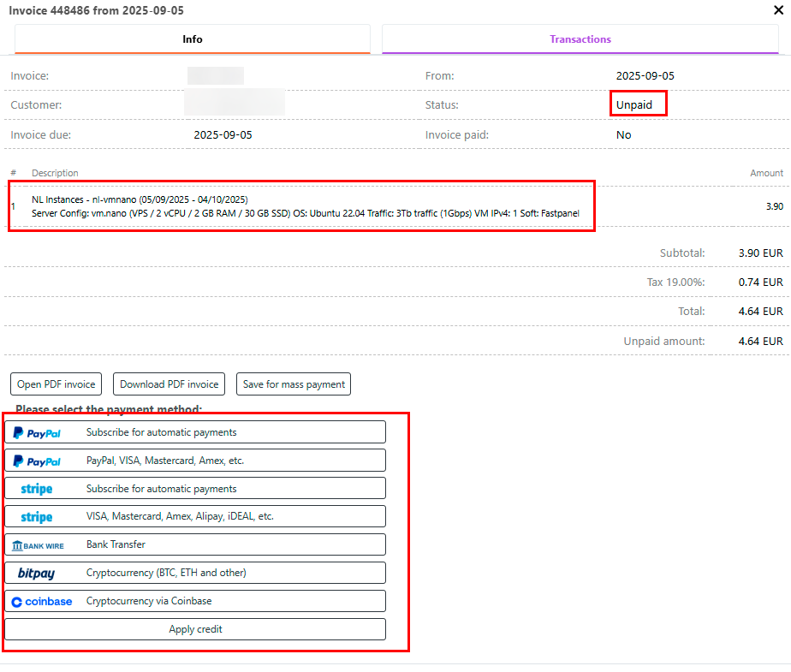
Task: Download the PDF invoice
Action: click(x=169, y=384)
